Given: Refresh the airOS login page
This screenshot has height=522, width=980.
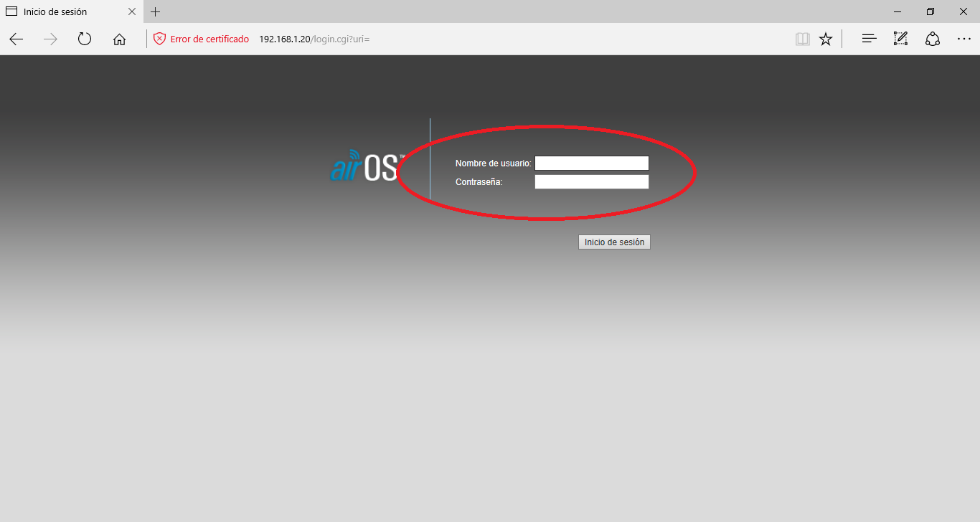Looking at the screenshot, I should click(x=85, y=39).
